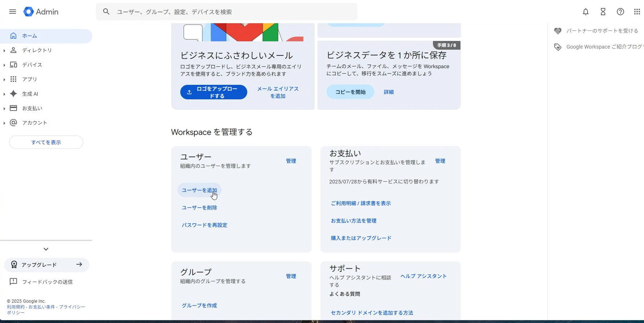644x323 pixels.
Task: Click 管理 in the ユーザー card
Action: 291,161
